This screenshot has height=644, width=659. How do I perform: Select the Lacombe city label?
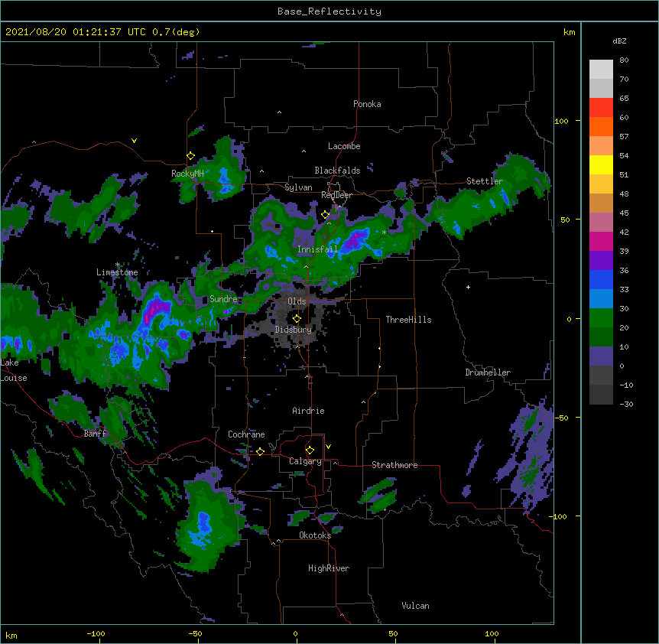(x=344, y=146)
